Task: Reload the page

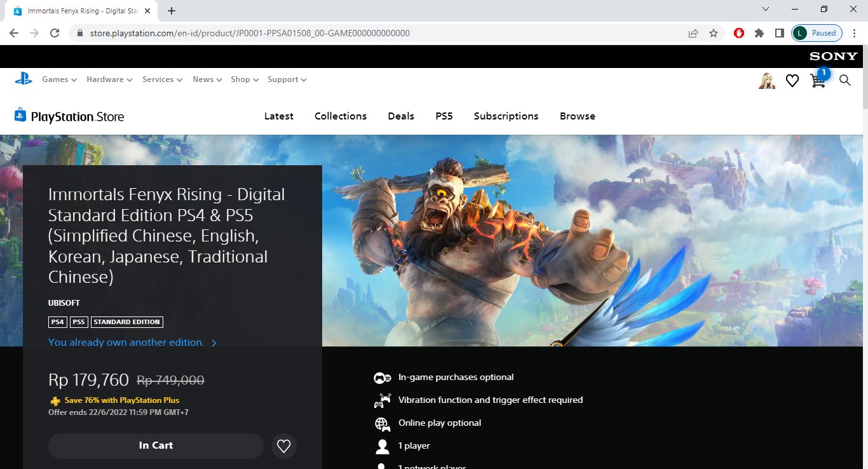Action: click(55, 33)
